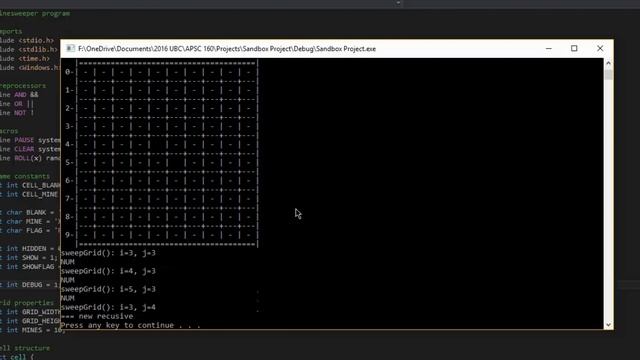Click the console title bar path text
This screenshot has height=360, width=640.
pos(227,49)
